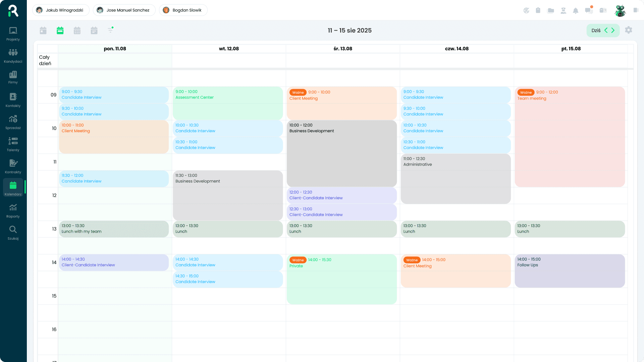
Task: Open the agenda list view icon
Action: [94, 31]
